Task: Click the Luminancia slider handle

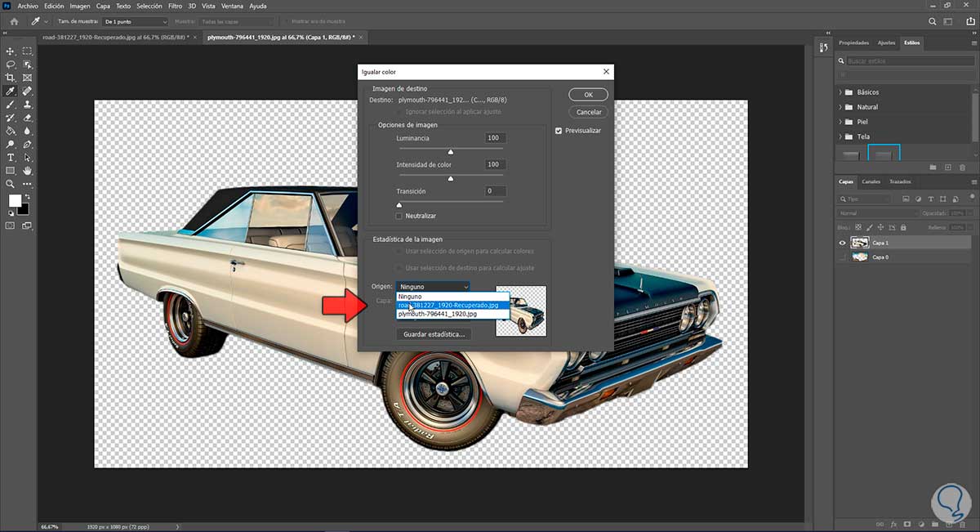Action: pos(450,152)
